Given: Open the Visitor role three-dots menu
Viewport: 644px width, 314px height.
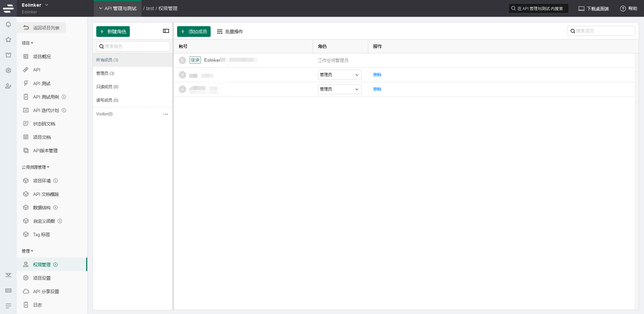Looking at the screenshot, I should 165,114.
